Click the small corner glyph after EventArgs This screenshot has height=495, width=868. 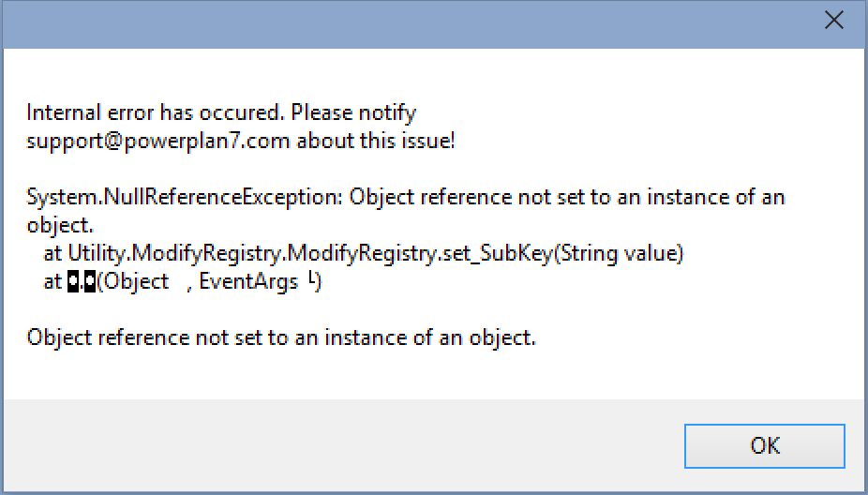[x=312, y=279]
